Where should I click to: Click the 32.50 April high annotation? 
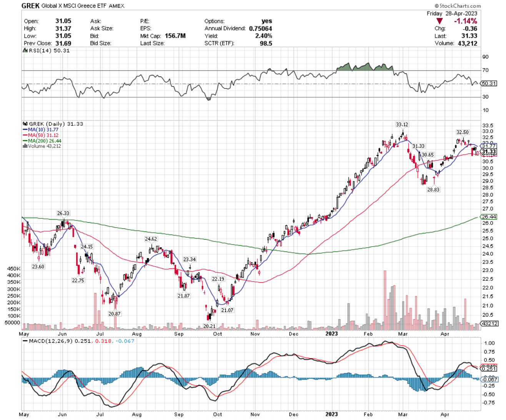(x=463, y=132)
